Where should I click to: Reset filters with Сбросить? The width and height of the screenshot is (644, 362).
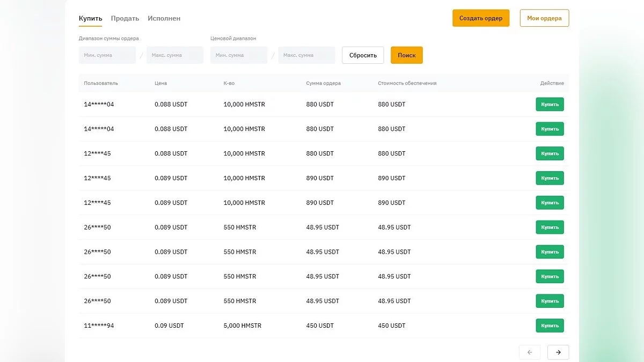[363, 55]
